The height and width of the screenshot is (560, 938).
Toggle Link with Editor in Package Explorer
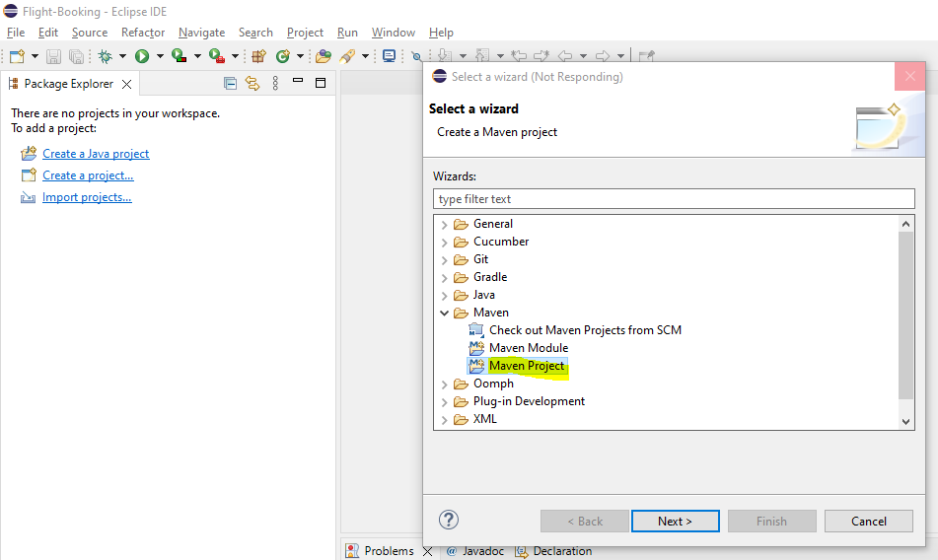[x=253, y=83]
